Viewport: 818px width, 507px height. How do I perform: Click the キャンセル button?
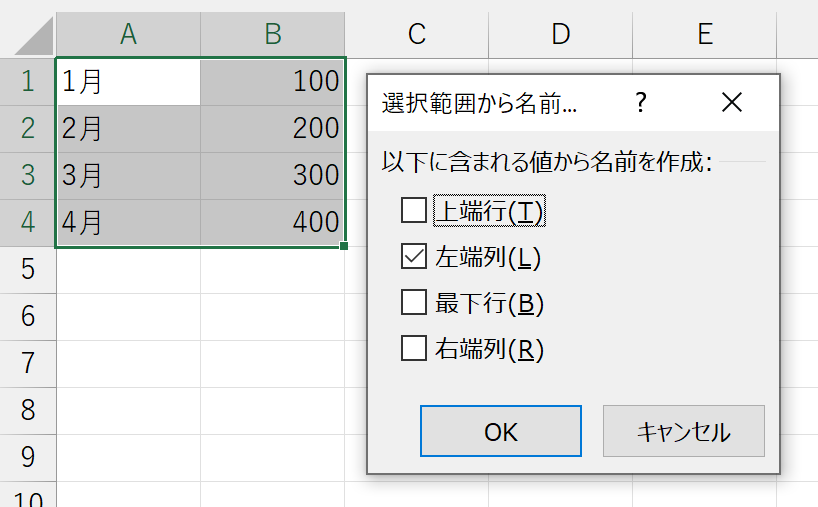pos(684,431)
